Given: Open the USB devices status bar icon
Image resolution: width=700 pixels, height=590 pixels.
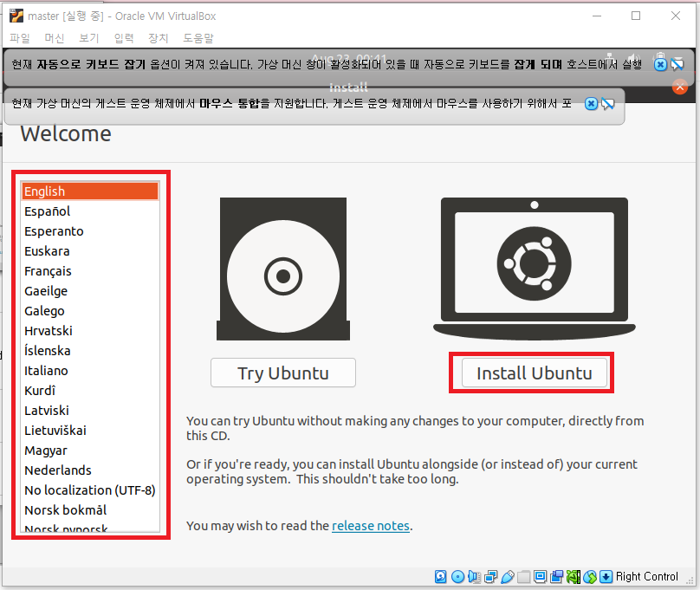Looking at the screenshot, I should point(507,577).
